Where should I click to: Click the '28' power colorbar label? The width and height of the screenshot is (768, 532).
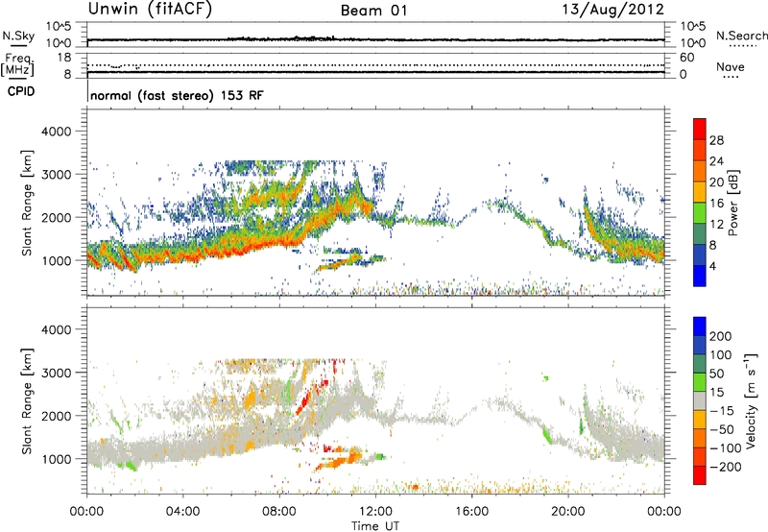click(x=716, y=140)
